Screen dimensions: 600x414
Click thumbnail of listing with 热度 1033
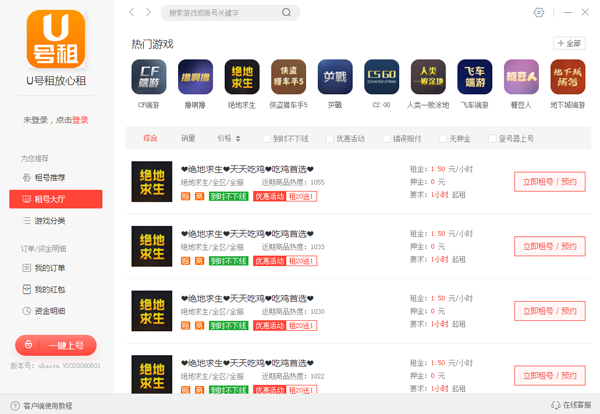152,246
